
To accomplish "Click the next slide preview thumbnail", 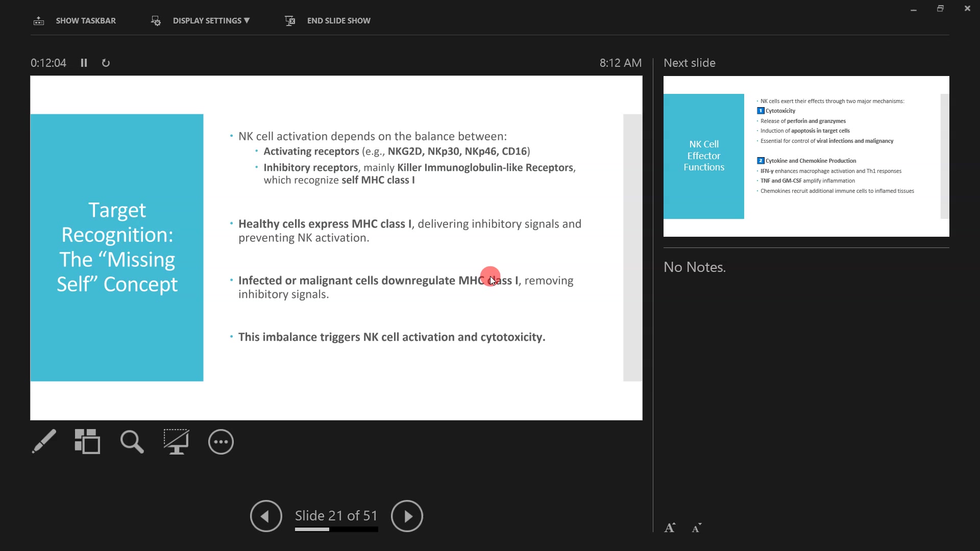I will coord(806,156).
